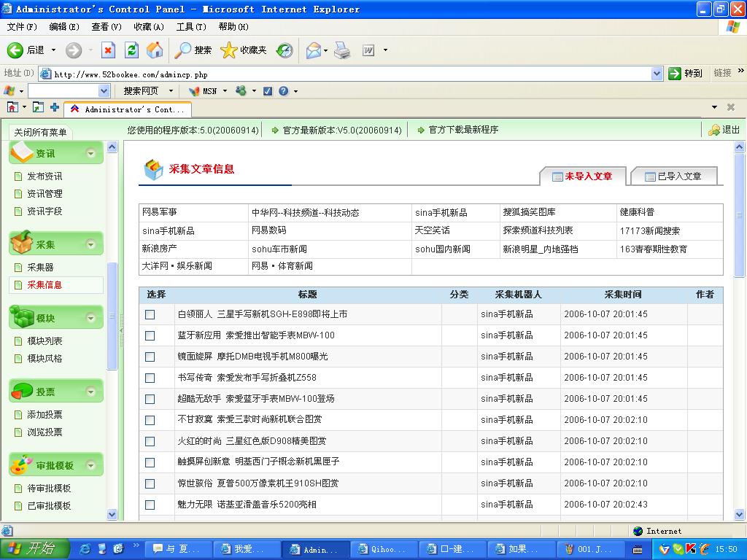Check the box for 超酷无敌手 MBW-100登场 row
The height and width of the screenshot is (560, 747).
click(x=150, y=399)
